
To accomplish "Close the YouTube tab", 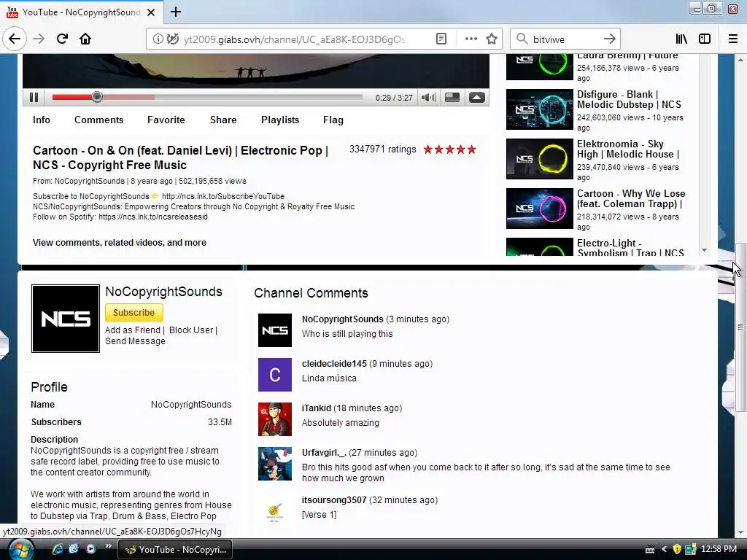I will [x=151, y=12].
